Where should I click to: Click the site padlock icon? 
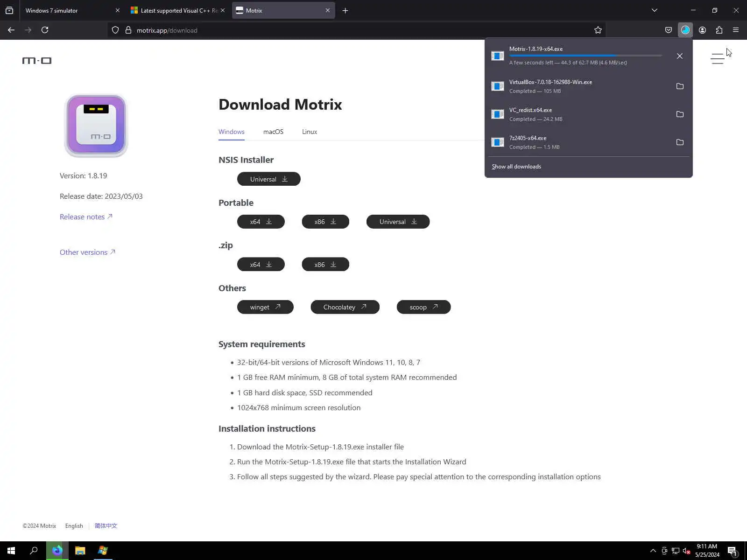click(x=128, y=30)
